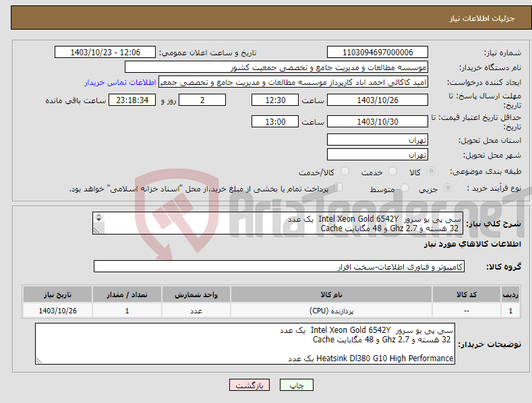
Task: Select the کالا/خدمت radio button
Action: click(345, 171)
